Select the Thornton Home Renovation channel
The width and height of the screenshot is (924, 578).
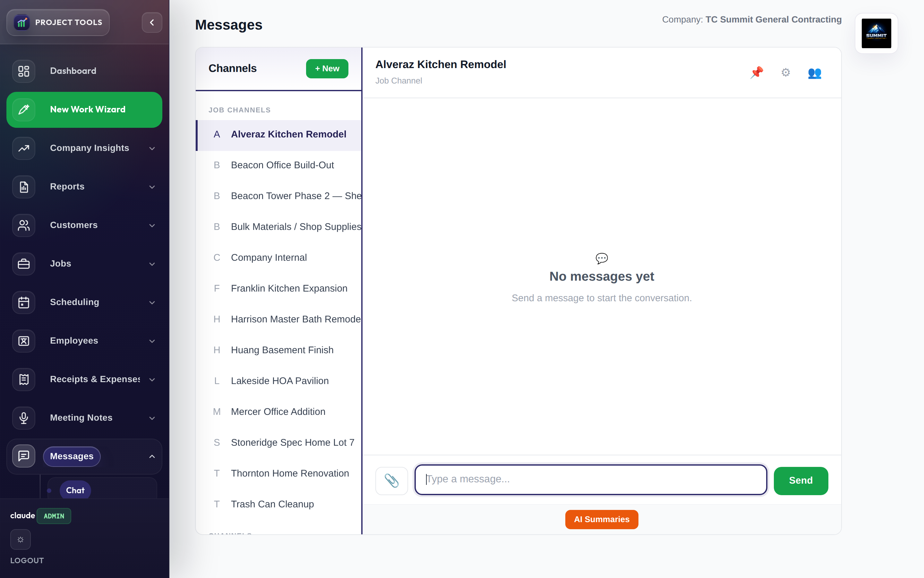[x=279, y=474]
